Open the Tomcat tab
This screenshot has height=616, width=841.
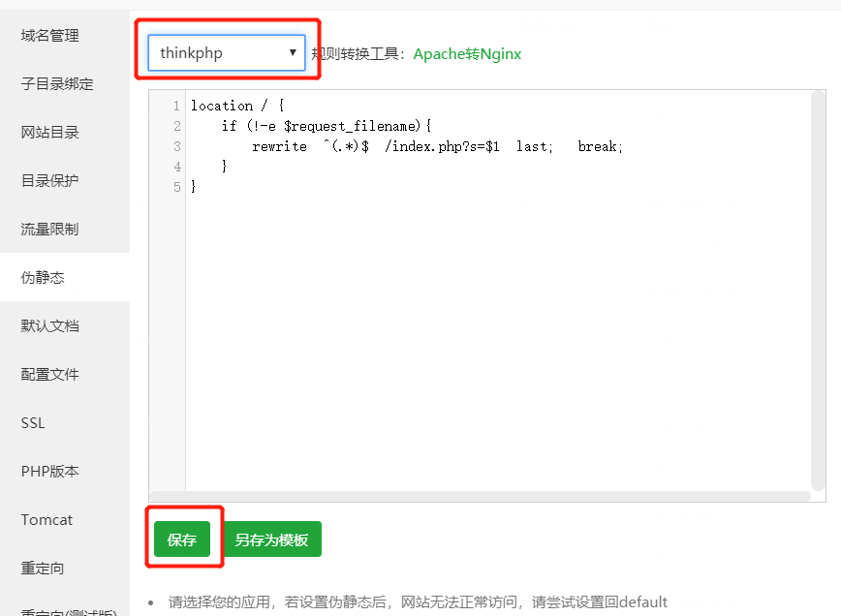(47, 520)
